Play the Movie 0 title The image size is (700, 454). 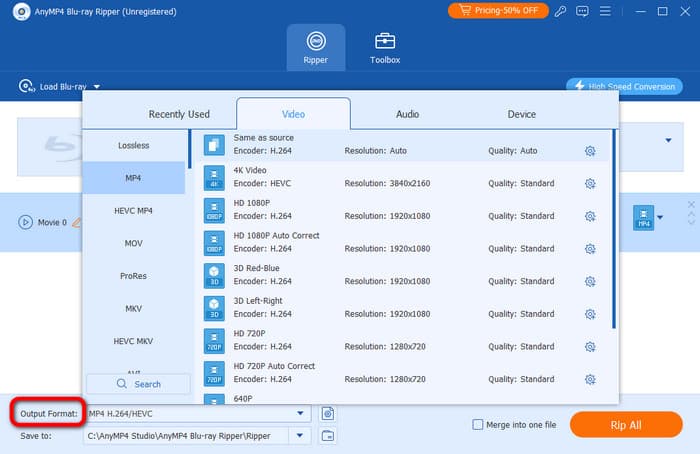point(25,222)
